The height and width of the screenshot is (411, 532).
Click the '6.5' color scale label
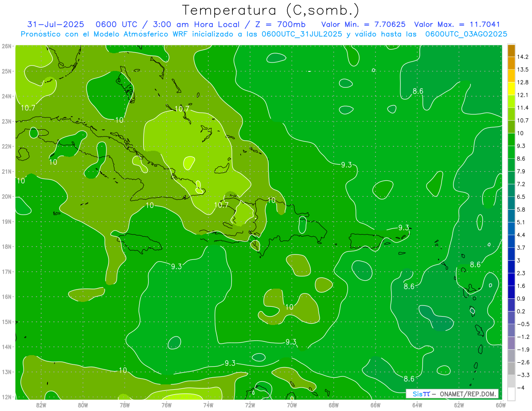pos(521,197)
